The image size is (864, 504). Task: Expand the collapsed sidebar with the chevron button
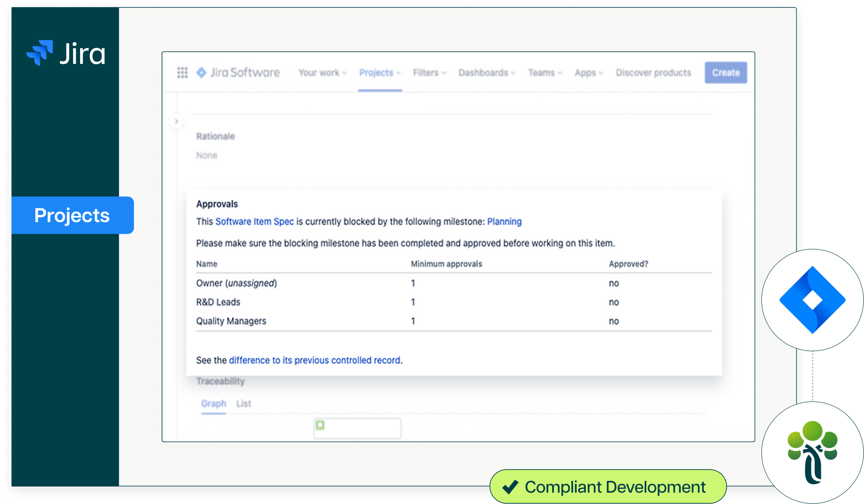point(176,121)
